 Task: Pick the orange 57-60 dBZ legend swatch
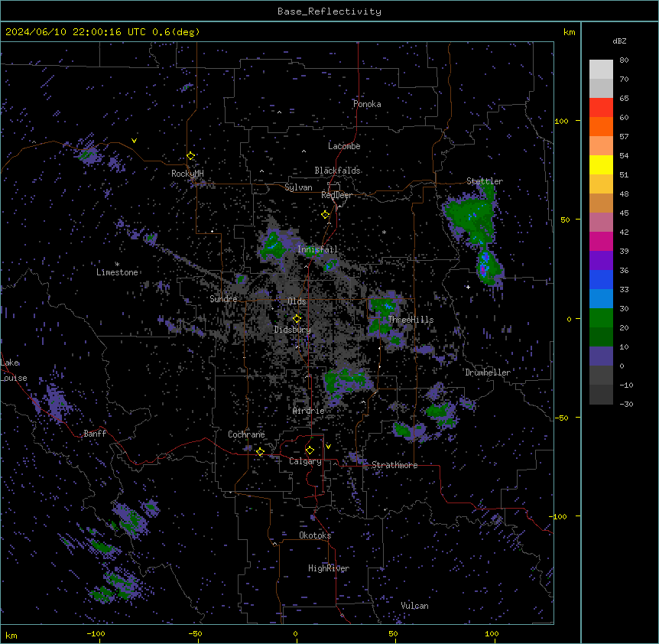601,126
